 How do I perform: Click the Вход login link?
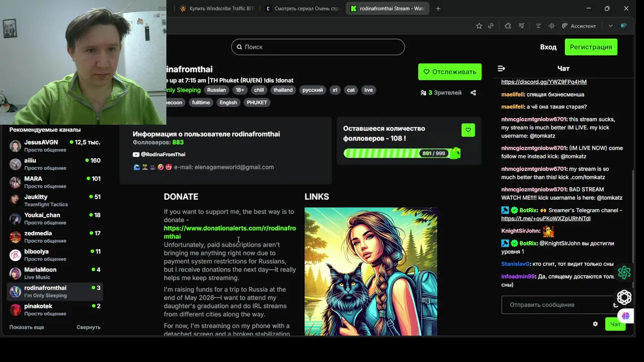click(548, 47)
